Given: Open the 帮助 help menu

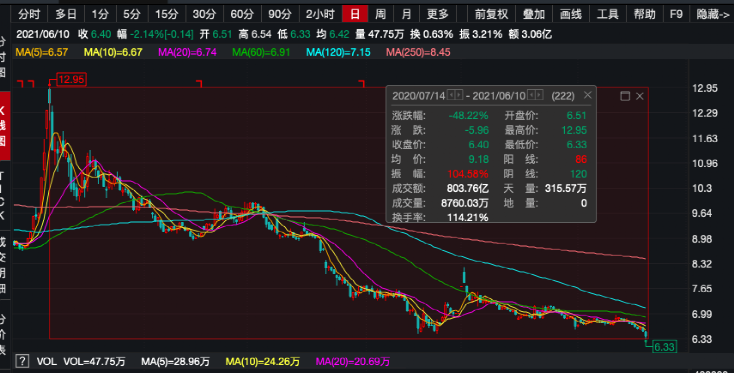Looking at the screenshot, I should coord(645,15).
